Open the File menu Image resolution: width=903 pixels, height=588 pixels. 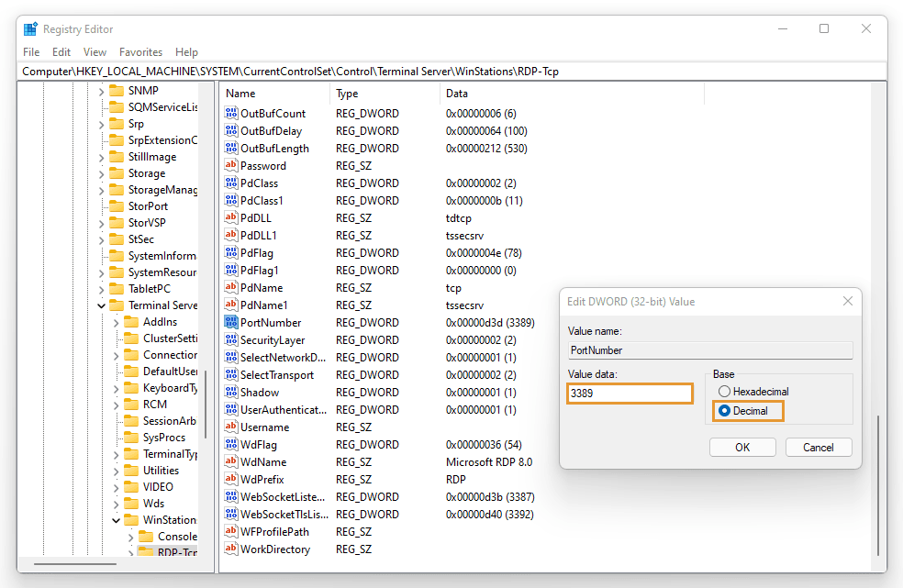point(31,52)
